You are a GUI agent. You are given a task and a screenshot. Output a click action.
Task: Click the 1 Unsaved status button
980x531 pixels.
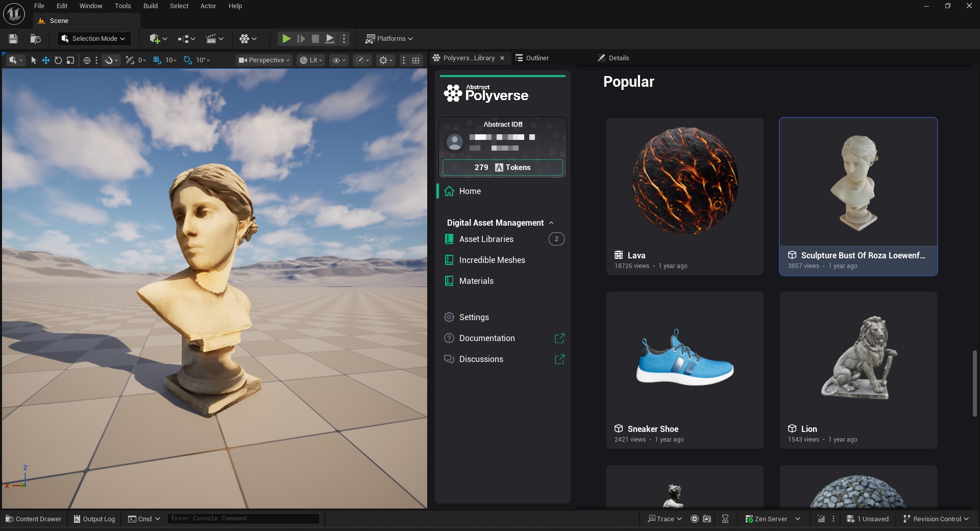tap(868, 519)
